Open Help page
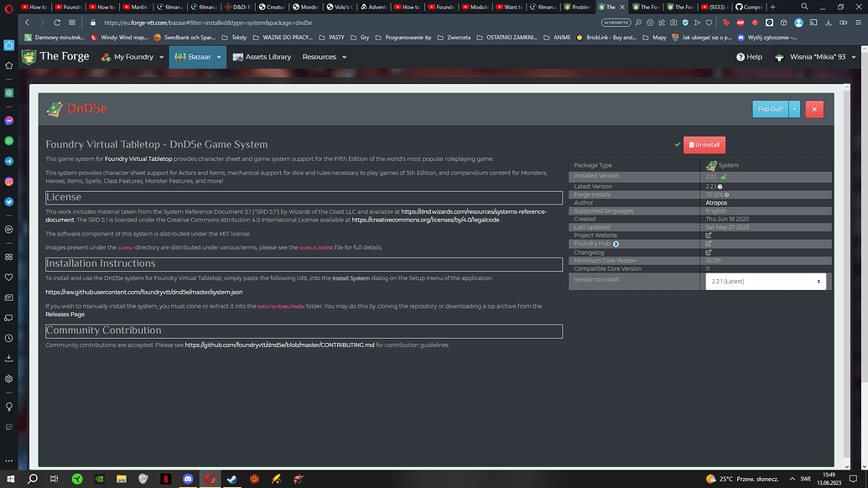 tap(749, 57)
